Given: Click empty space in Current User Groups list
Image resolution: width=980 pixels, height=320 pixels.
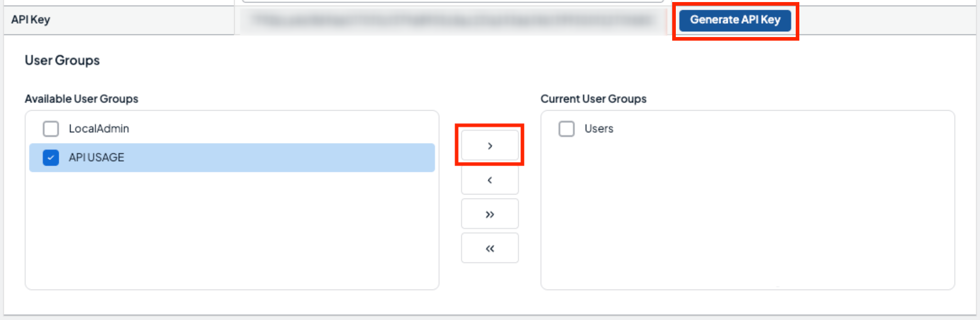Looking at the screenshot, I should pyautogui.click(x=747, y=216).
